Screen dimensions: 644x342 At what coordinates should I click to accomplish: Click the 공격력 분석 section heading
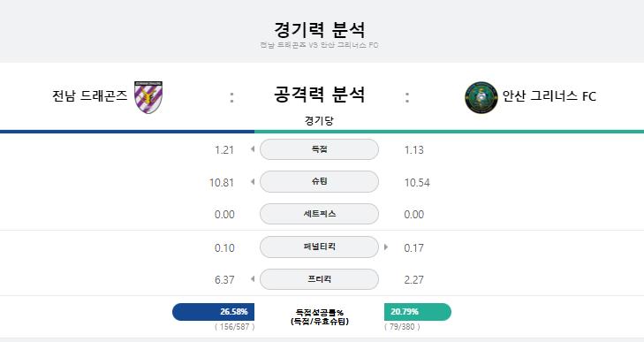coord(319,95)
